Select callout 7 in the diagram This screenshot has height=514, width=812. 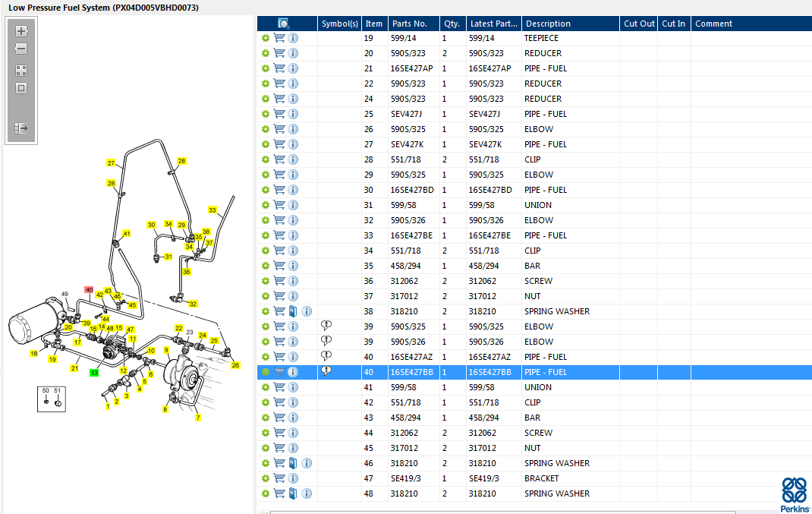[198, 418]
